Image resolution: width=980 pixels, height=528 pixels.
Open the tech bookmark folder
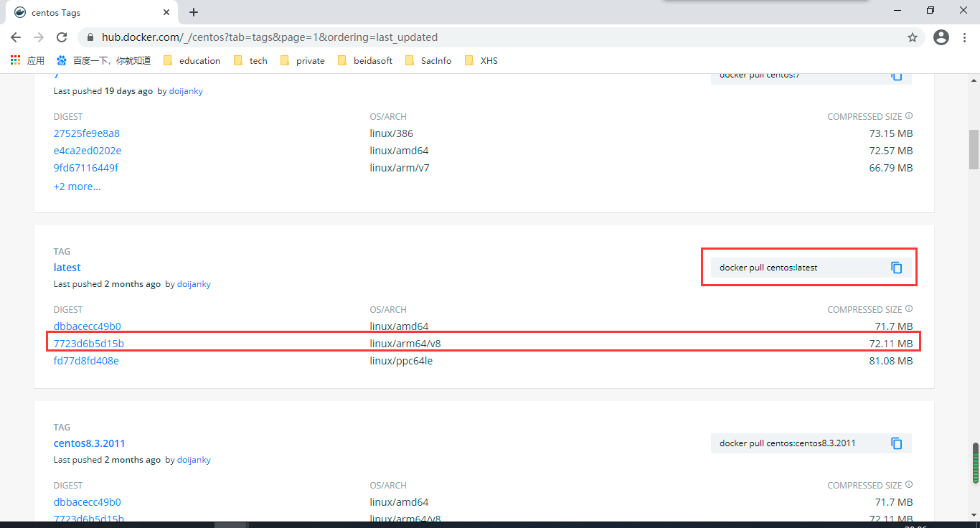[x=250, y=61]
